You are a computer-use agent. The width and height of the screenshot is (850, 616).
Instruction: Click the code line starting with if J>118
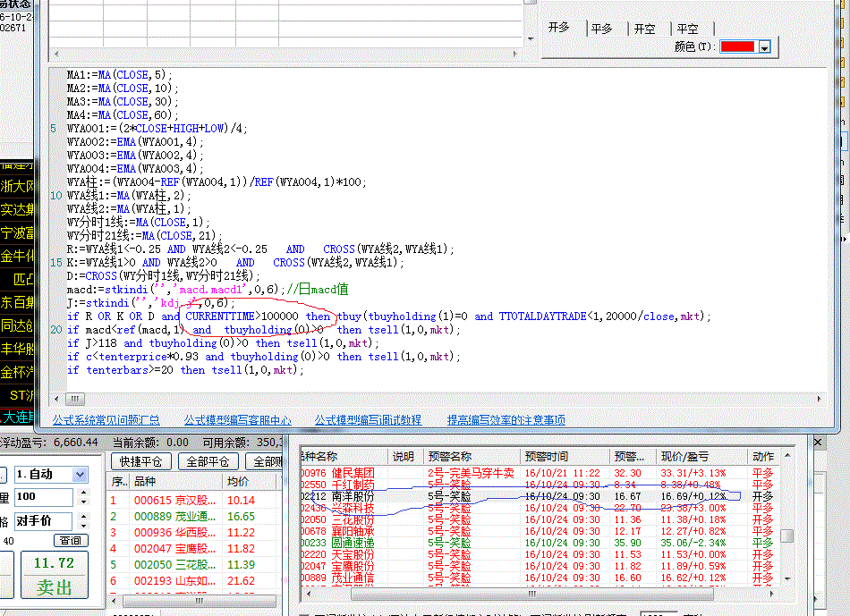(x=224, y=343)
